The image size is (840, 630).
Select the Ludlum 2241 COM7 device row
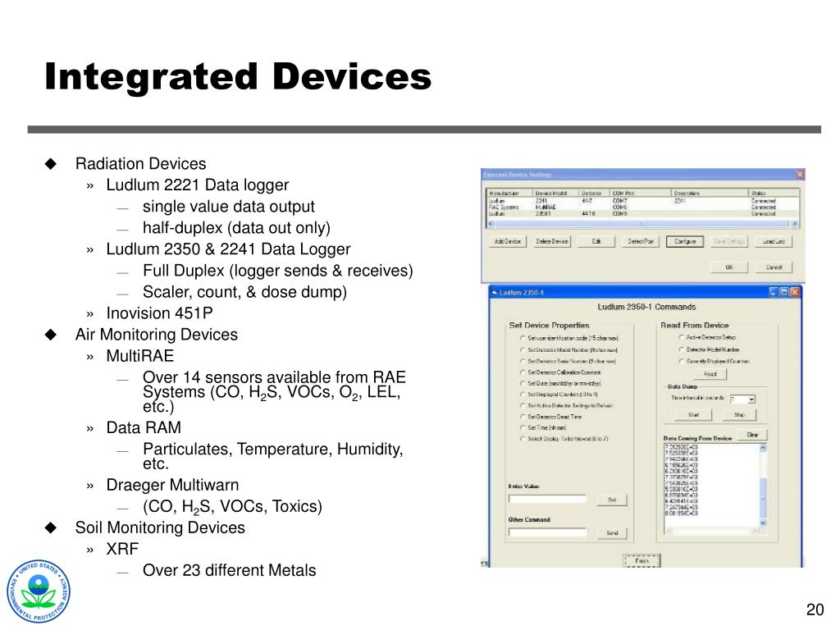(x=643, y=201)
